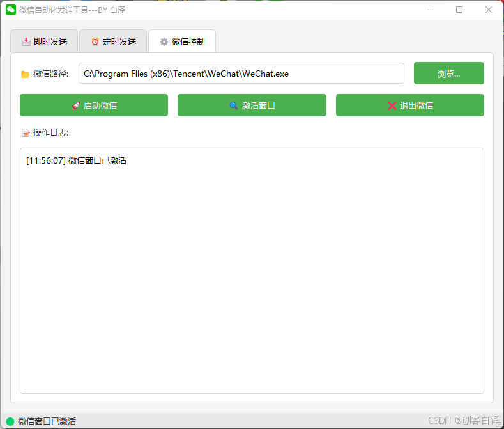Click the 操作日志 label
The image size is (504, 429).
[x=51, y=132]
